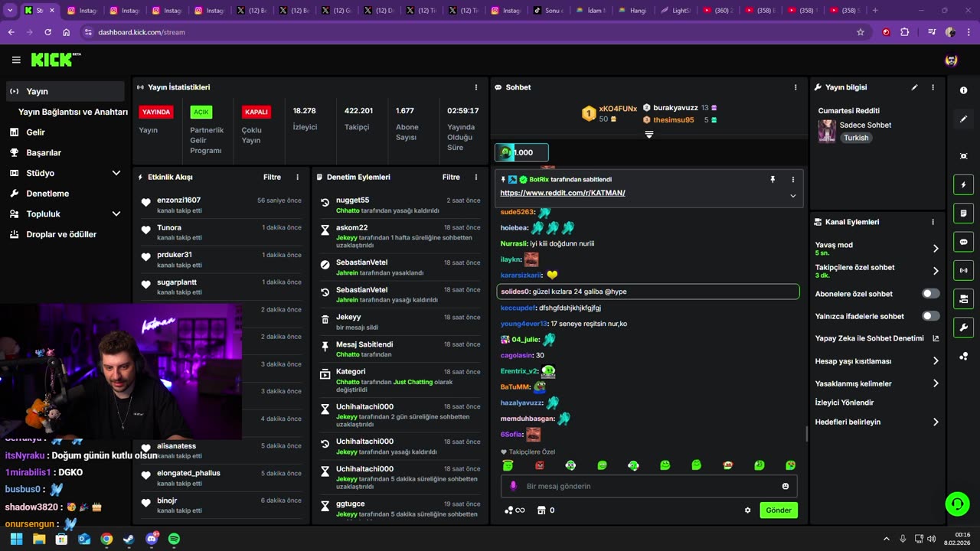This screenshot has width=980, height=551.
Task: Click the chat scrollbar handle
Action: pos(806,434)
